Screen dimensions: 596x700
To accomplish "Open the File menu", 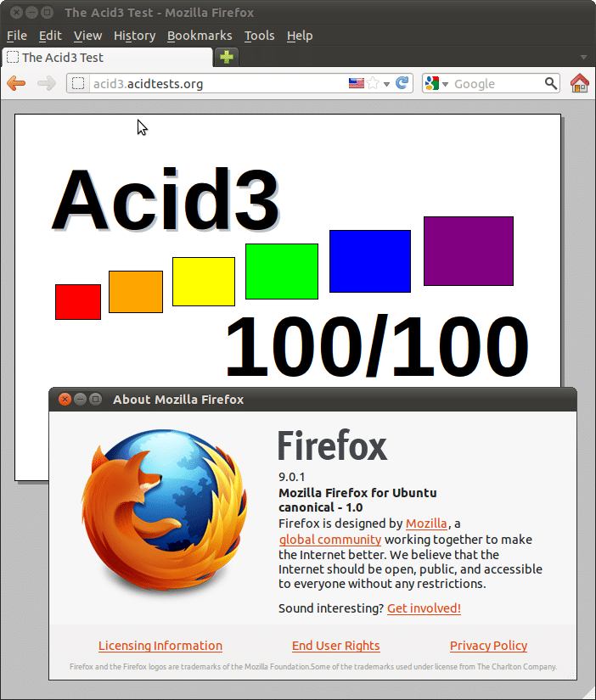I will click(17, 36).
